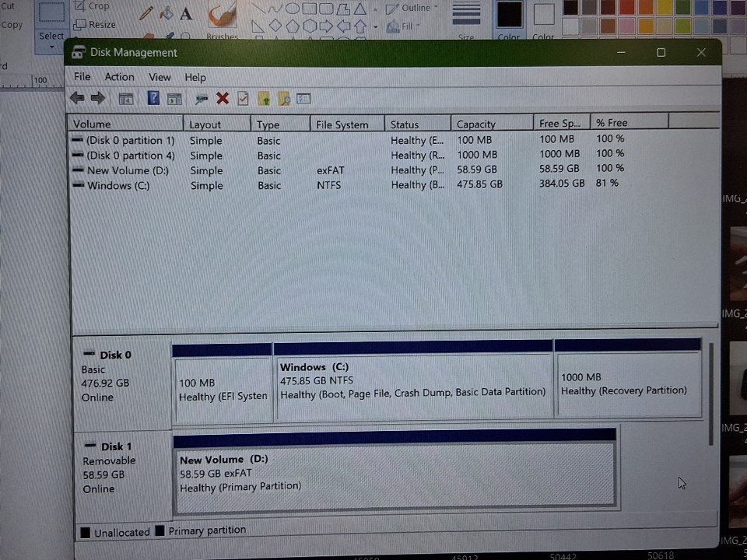The height and width of the screenshot is (560, 747).
Task: Select the Text tool in Paint
Action: pos(186,14)
